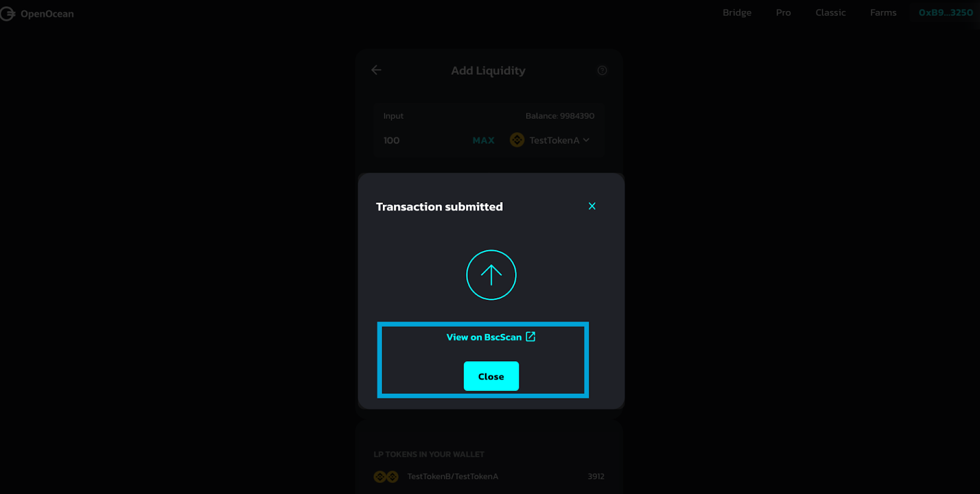
Task: Open the TestTokenA token selector
Action: pyautogui.click(x=550, y=140)
